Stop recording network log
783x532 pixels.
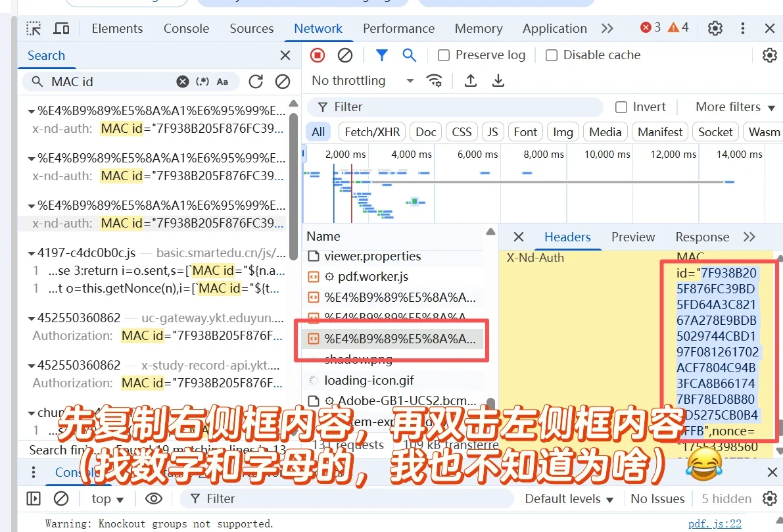(x=317, y=55)
